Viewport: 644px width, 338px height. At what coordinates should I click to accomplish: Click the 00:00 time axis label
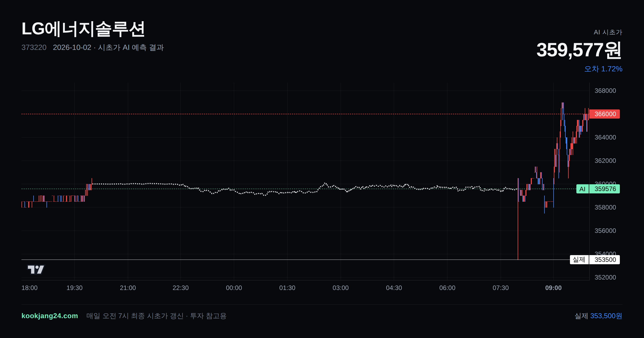click(x=234, y=288)
